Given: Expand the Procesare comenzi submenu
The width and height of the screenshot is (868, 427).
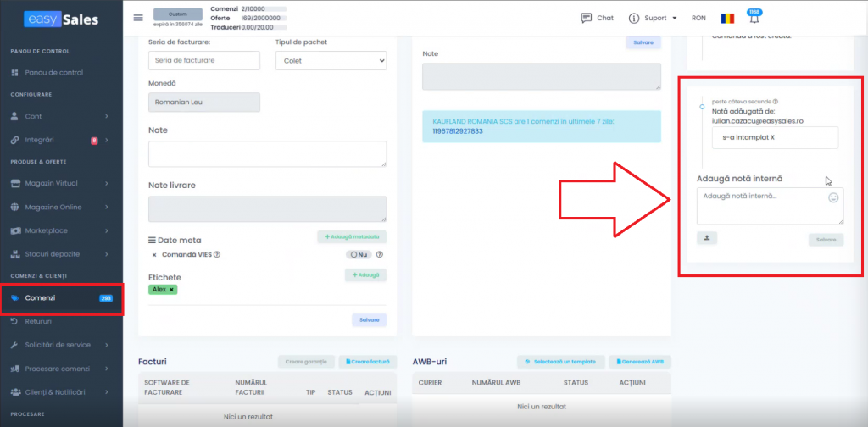Looking at the screenshot, I should 106,369.
